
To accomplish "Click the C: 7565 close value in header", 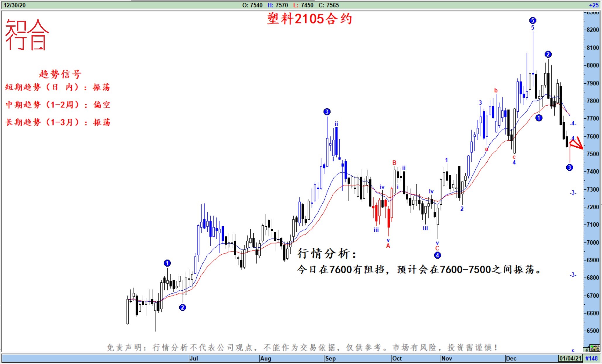I will [x=328, y=5].
